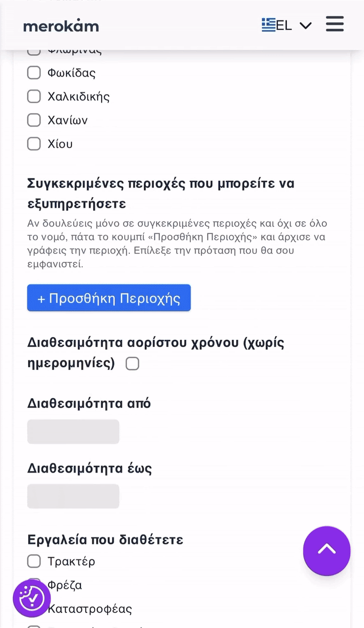Click the merokam logo
The height and width of the screenshot is (628, 364).
[x=61, y=26]
